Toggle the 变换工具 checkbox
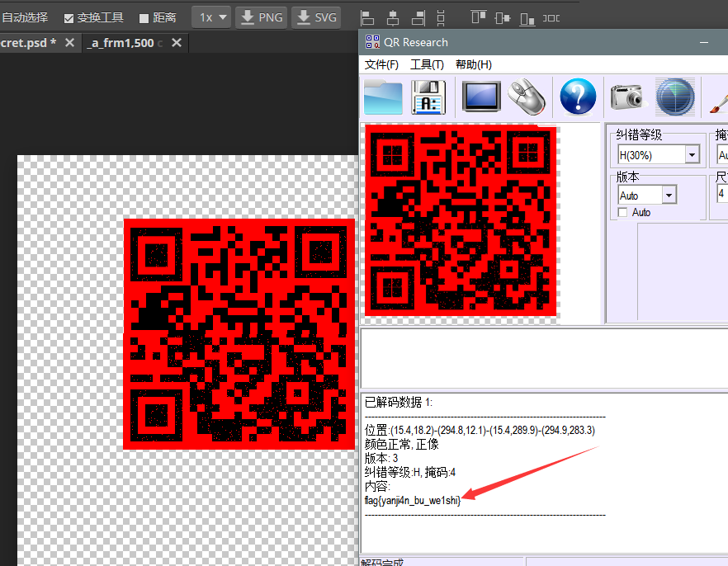The image size is (728, 566). [x=69, y=18]
